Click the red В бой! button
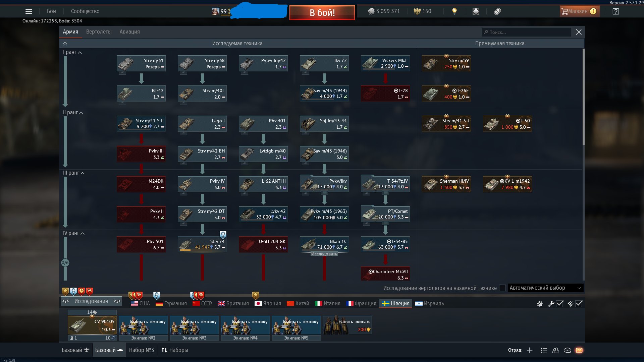 (322, 13)
